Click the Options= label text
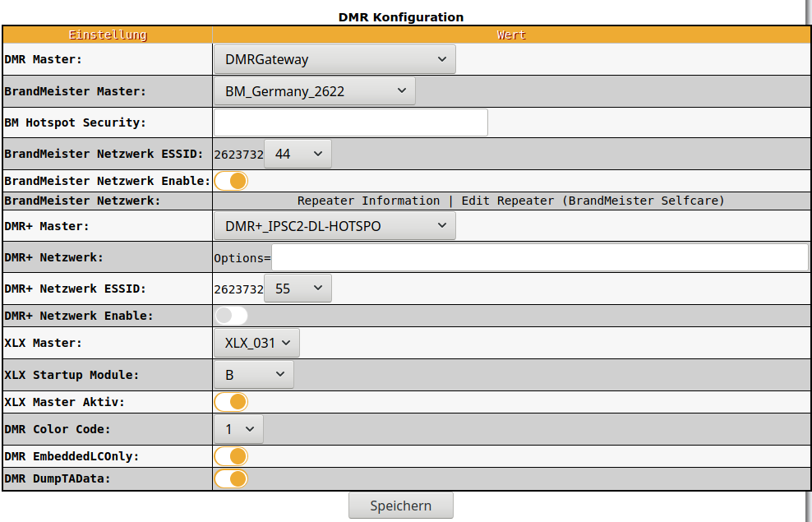812x522 pixels. (x=242, y=258)
